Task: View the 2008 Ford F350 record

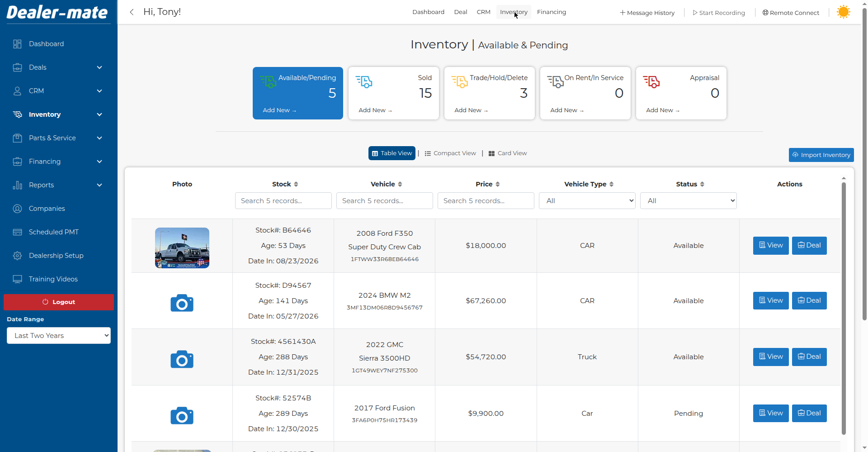Action: (x=771, y=246)
